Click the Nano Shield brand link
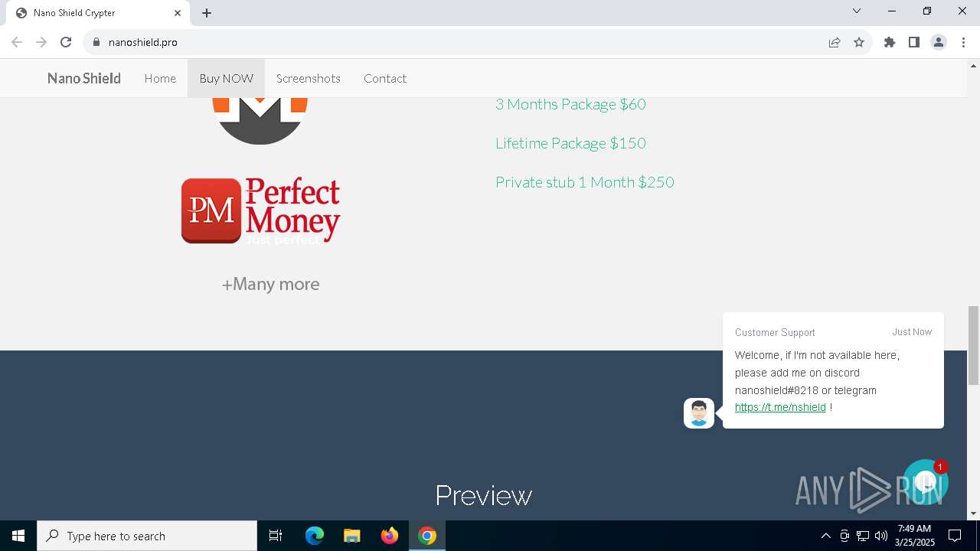 [x=84, y=78]
